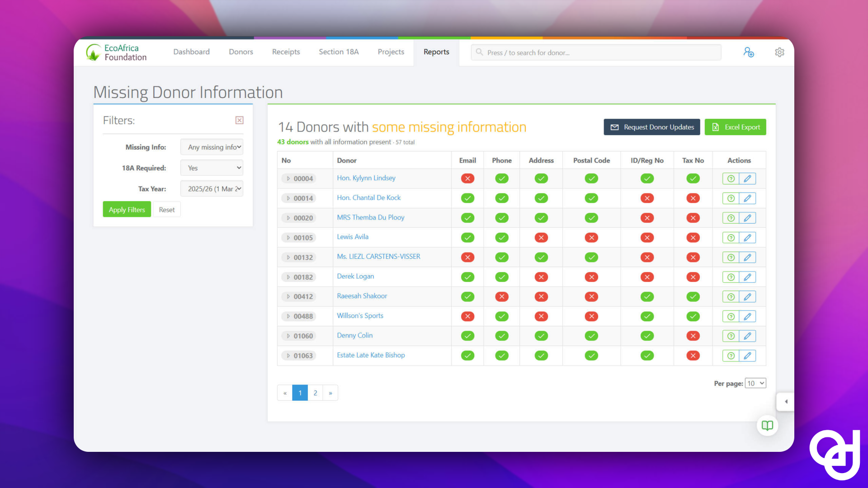Open the Section 18A tab
This screenshot has width=868, height=488.
pyautogui.click(x=339, y=52)
